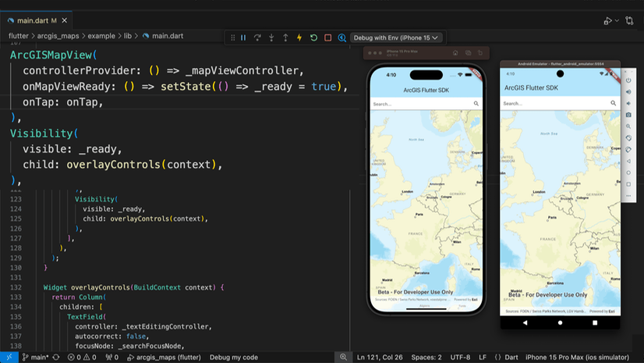
Task: Click the rotate icon in iOS simulator toolbar
Action: click(x=480, y=52)
